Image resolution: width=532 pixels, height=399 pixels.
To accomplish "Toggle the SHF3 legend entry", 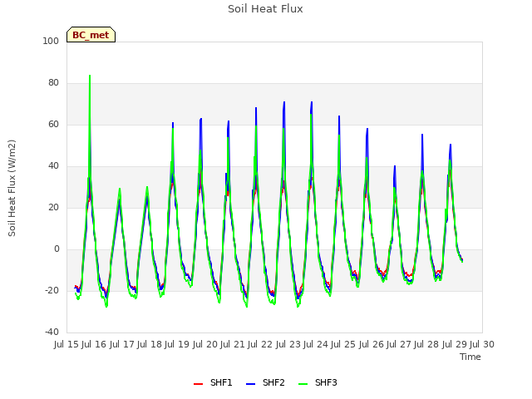I will (318, 382).
